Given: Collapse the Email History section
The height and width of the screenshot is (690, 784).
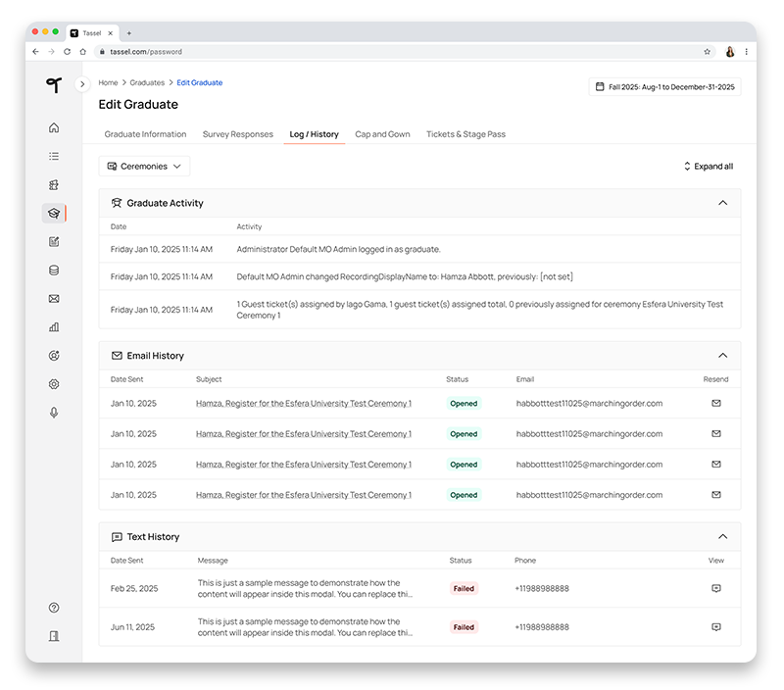Looking at the screenshot, I should (x=722, y=356).
